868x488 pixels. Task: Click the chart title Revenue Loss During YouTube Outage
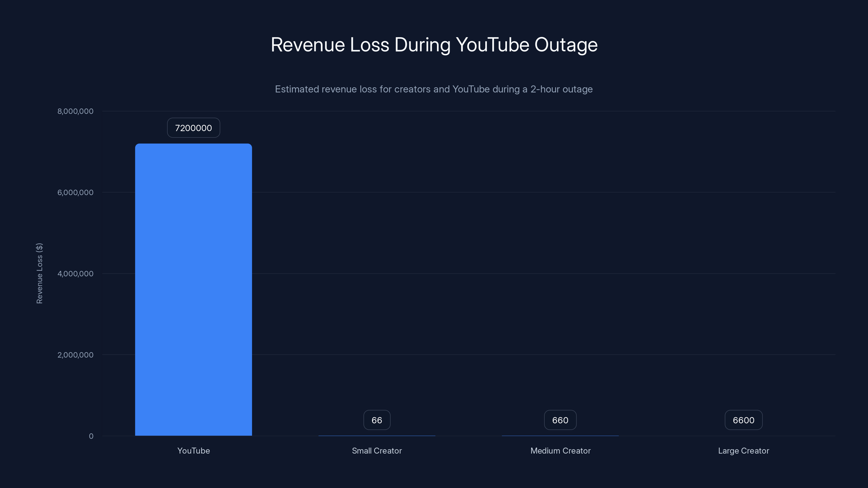(x=434, y=44)
